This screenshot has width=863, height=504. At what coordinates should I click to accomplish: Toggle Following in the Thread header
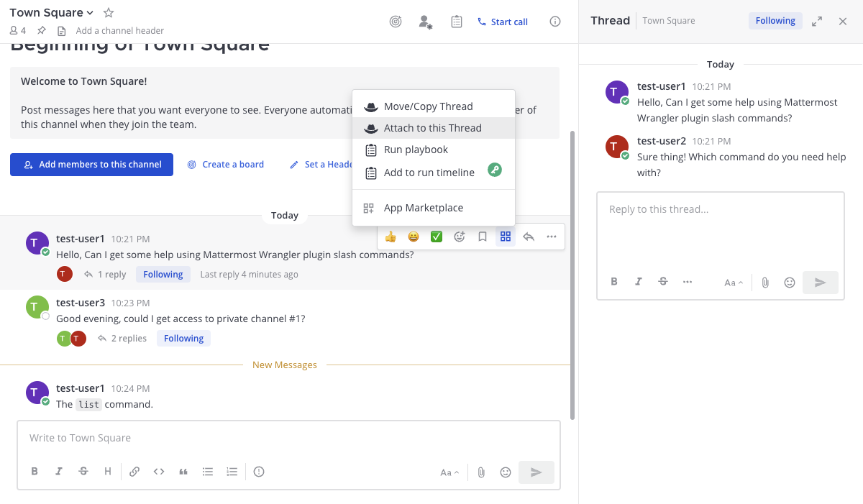point(775,21)
